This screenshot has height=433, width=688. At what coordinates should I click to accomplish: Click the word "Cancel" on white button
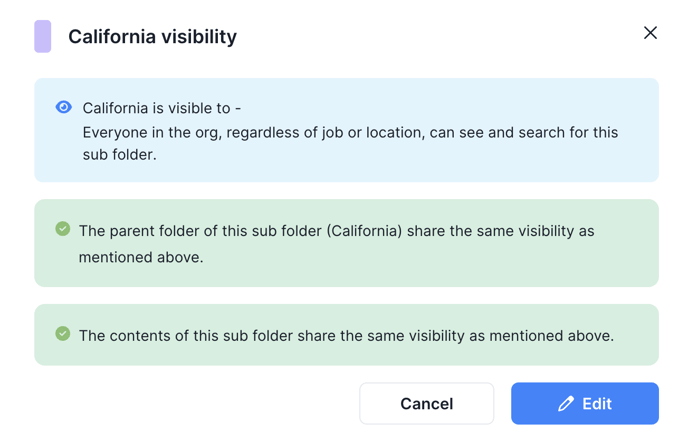tap(426, 404)
